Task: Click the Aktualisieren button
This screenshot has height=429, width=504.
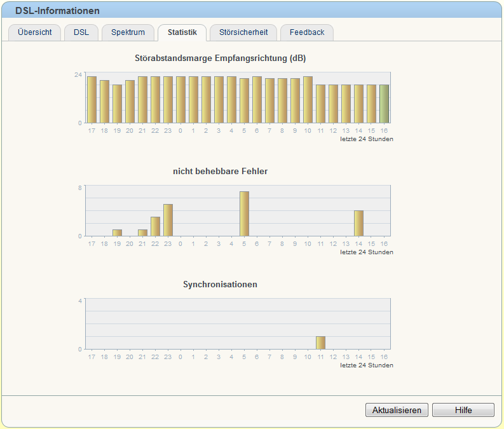Action: pos(397,410)
